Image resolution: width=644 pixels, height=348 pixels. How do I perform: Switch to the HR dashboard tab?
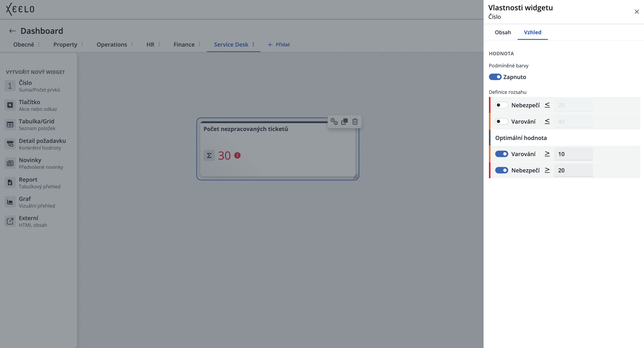[150, 45]
